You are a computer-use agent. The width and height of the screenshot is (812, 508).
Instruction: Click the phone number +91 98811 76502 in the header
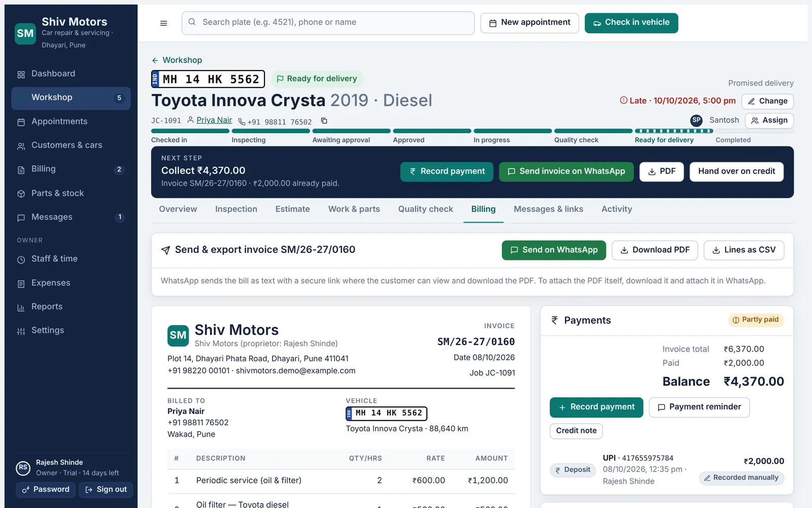[x=280, y=122]
